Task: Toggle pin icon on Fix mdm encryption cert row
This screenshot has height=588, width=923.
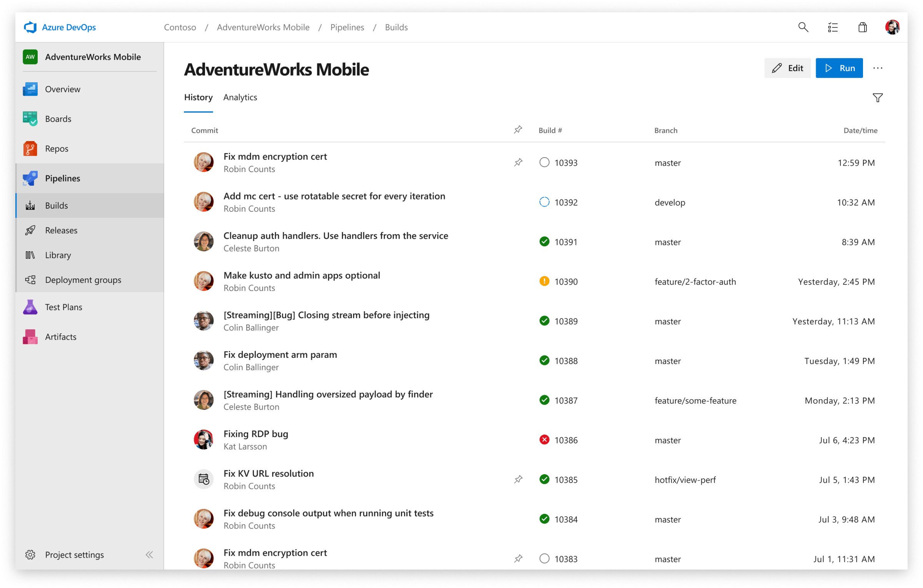Action: coord(517,163)
